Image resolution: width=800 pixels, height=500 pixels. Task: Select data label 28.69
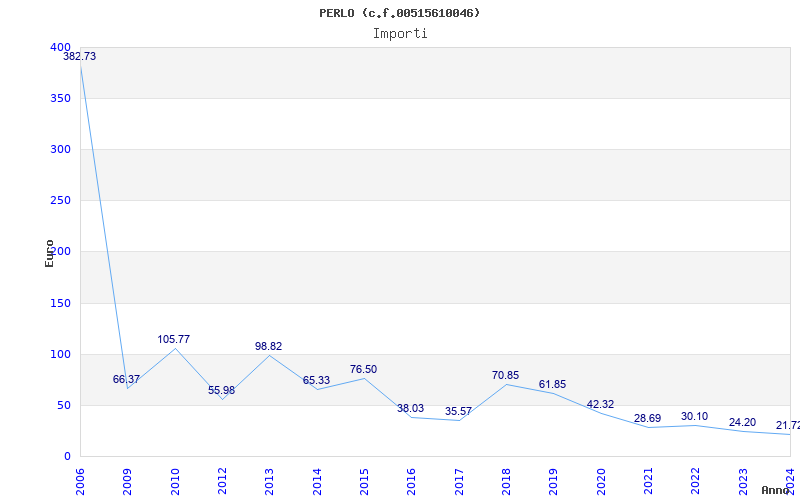click(x=647, y=419)
